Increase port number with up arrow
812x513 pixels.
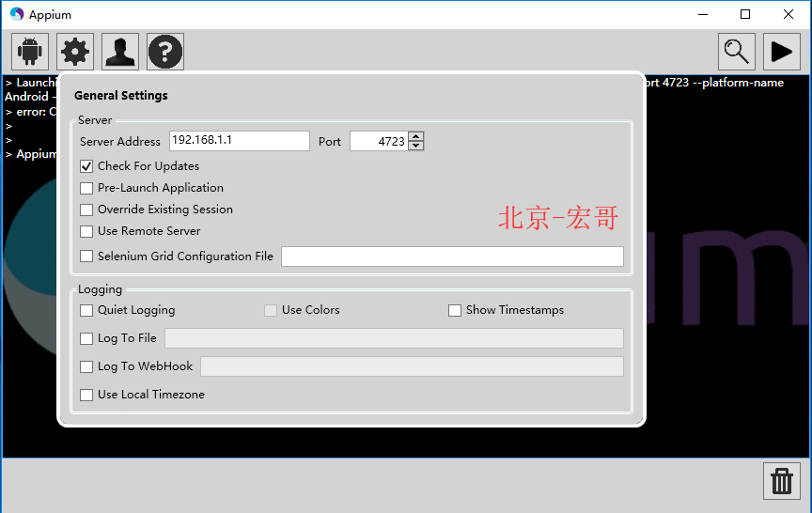pos(415,136)
